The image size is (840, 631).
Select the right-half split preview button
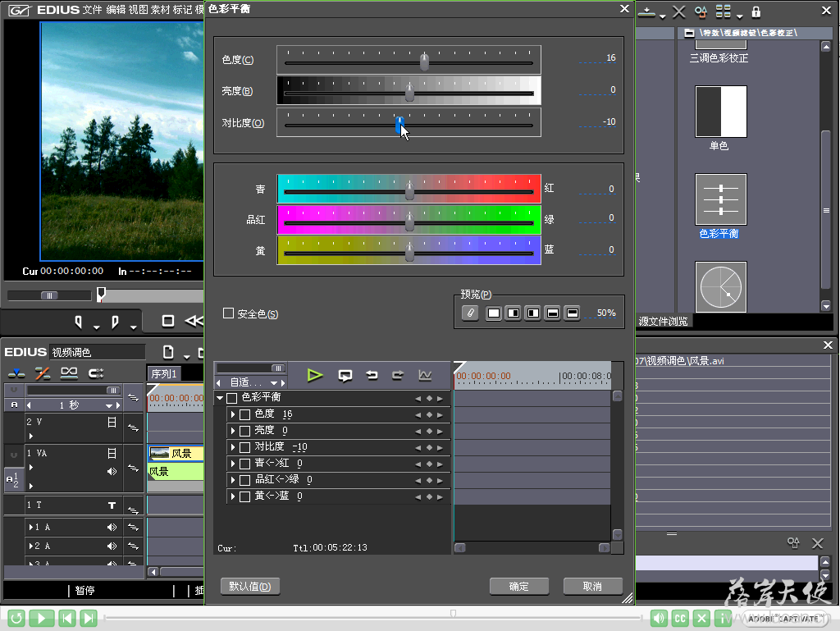[x=514, y=313]
